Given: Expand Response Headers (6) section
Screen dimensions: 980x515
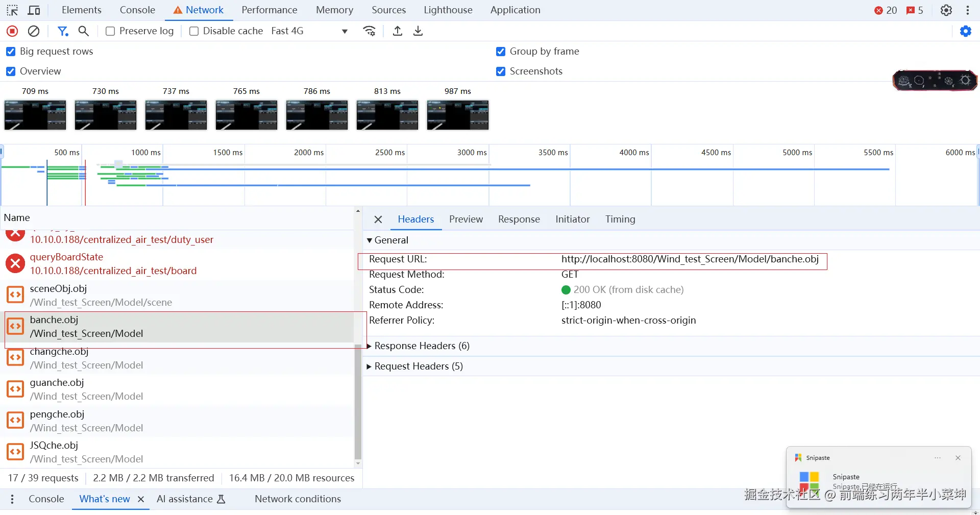Looking at the screenshot, I should pyautogui.click(x=418, y=346).
